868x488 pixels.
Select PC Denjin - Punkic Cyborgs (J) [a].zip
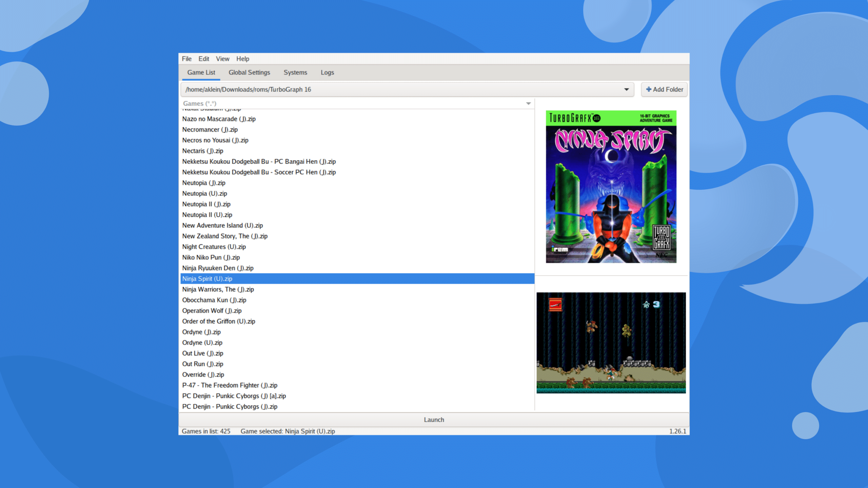[x=357, y=396]
